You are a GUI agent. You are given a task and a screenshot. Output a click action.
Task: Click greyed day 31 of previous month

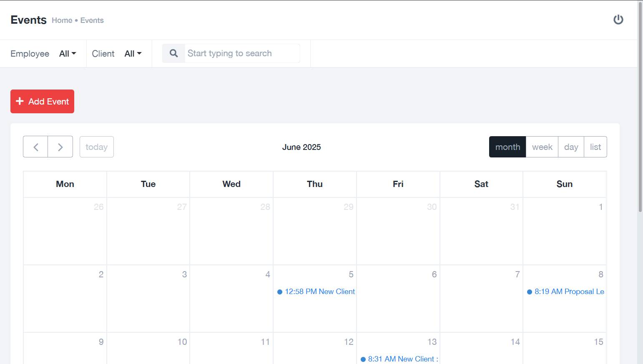coord(515,207)
